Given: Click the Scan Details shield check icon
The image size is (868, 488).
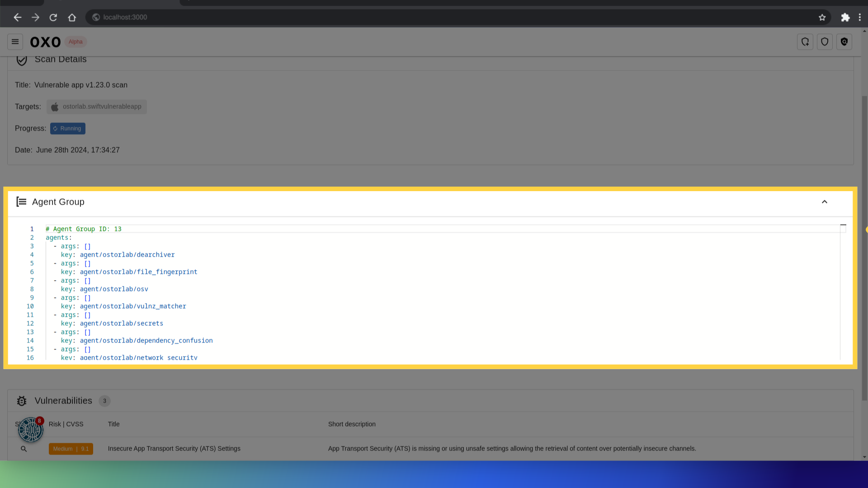Looking at the screenshot, I should (22, 60).
